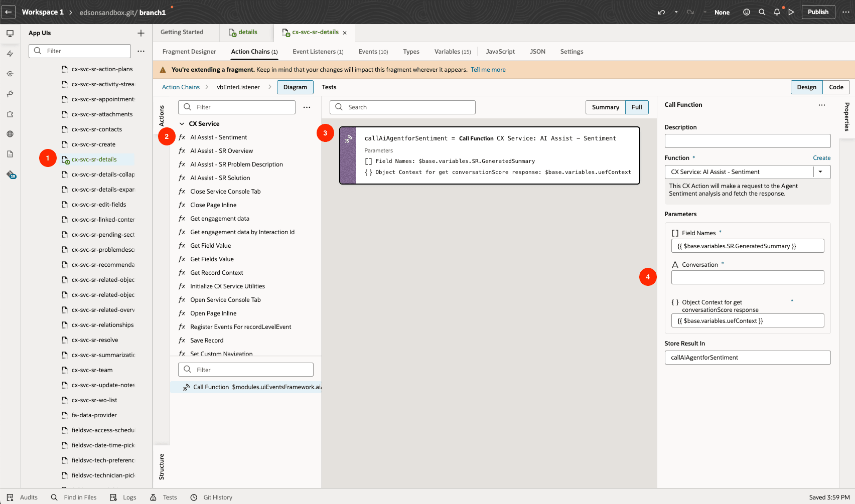Image resolution: width=855 pixels, height=504 pixels.
Task: Focus the App UIs Filter field
Action: click(x=80, y=51)
